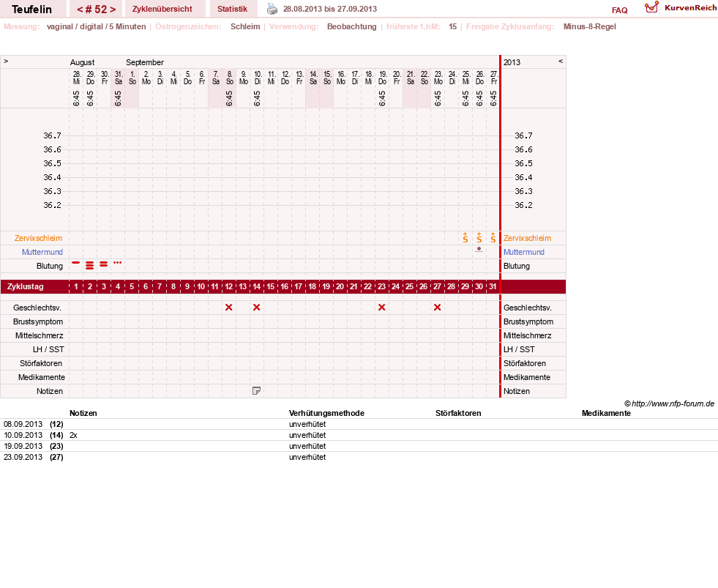This screenshot has height=588, width=718.
Task: Click the spotting dots mark on cycle day 4
Action: click(x=117, y=263)
